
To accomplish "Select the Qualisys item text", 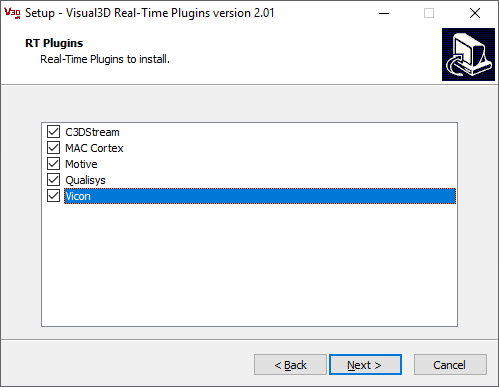I will coord(85,180).
